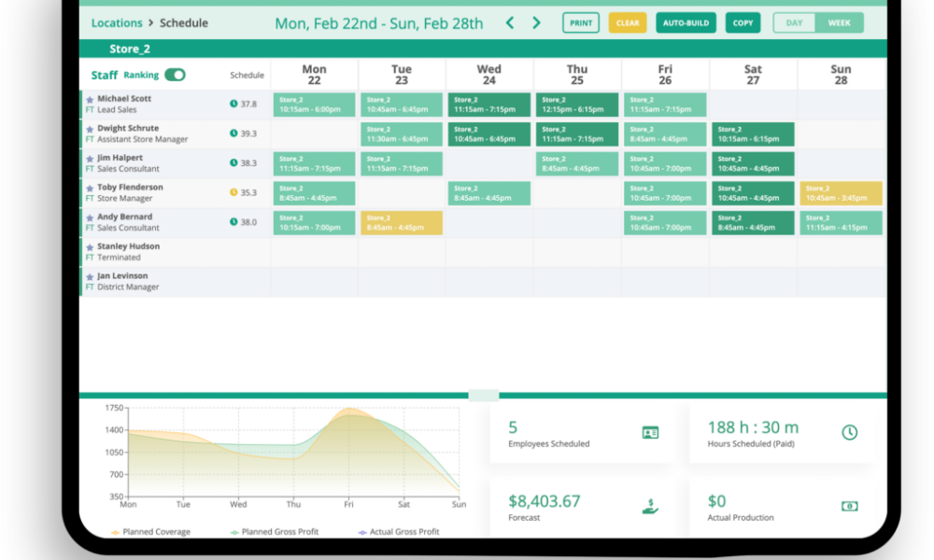Open Jim Halpert's Friday shift block
This screenshot has width=934, height=560.
[x=665, y=163]
